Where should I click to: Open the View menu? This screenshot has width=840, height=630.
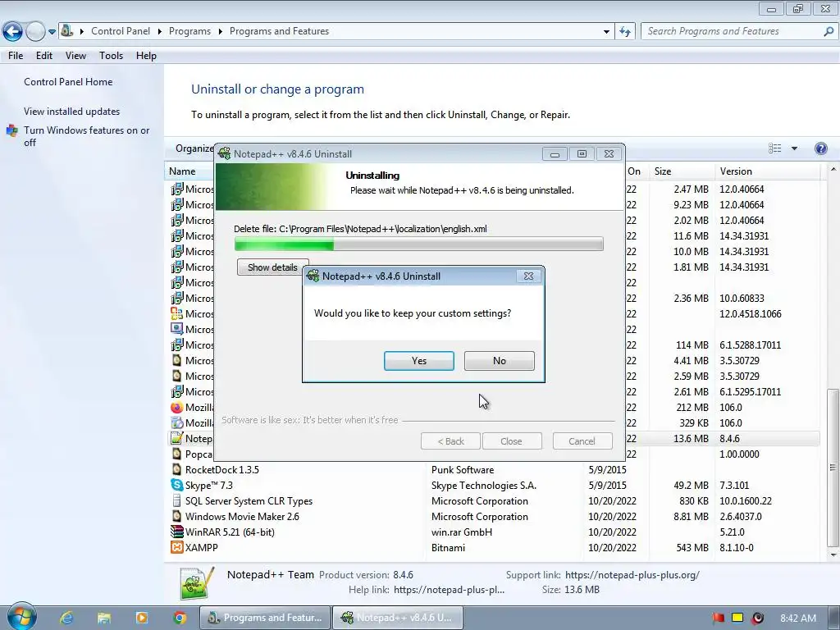pyautogui.click(x=75, y=55)
